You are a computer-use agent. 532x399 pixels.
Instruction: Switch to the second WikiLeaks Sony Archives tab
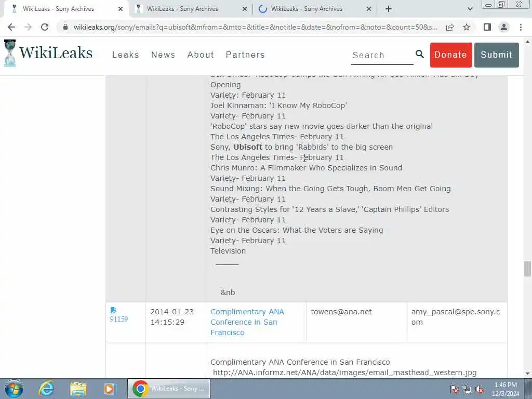pos(182,9)
